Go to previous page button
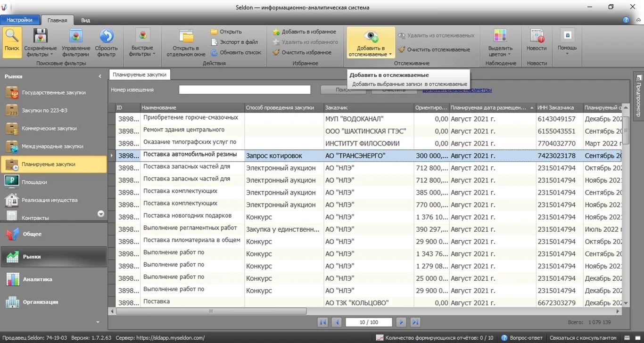This screenshot has width=644, height=343. coord(337,322)
